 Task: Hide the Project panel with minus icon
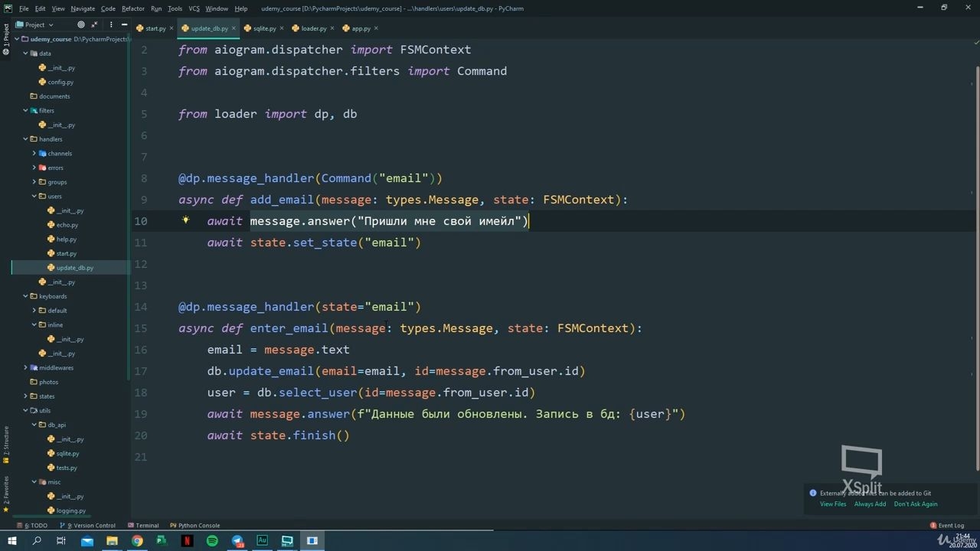point(123,24)
